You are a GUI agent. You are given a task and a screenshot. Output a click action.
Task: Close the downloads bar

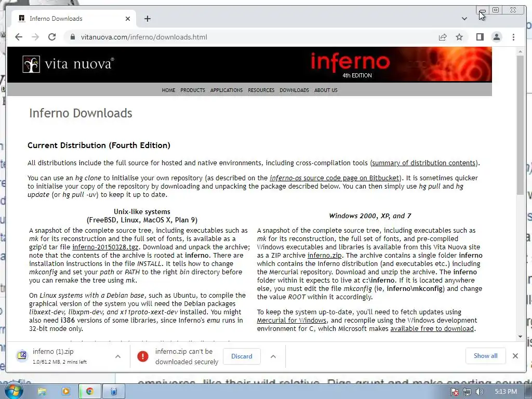pos(515,356)
